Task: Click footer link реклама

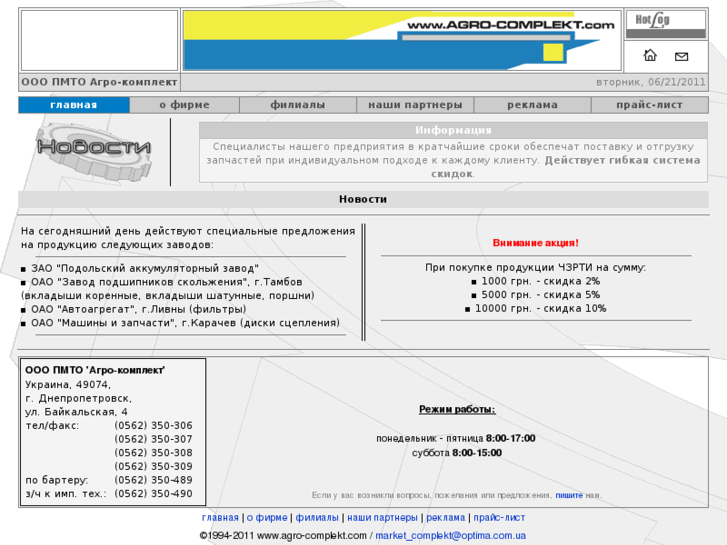Action: (x=446, y=518)
